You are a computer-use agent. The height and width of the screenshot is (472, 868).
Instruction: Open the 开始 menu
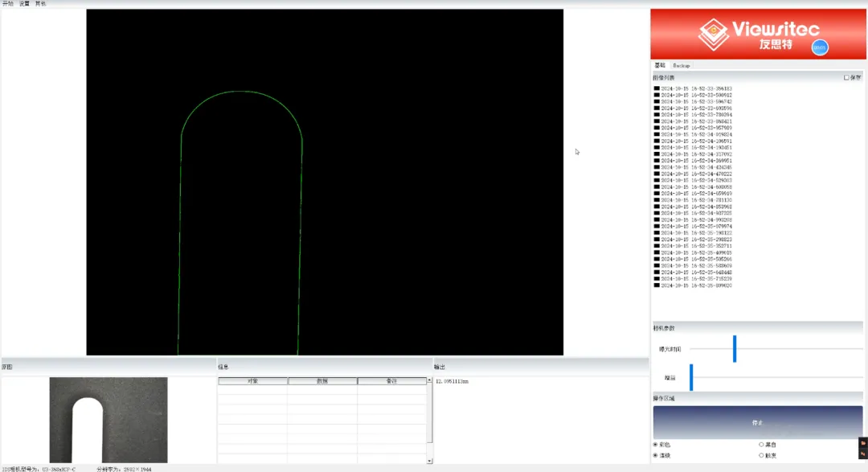point(8,3)
